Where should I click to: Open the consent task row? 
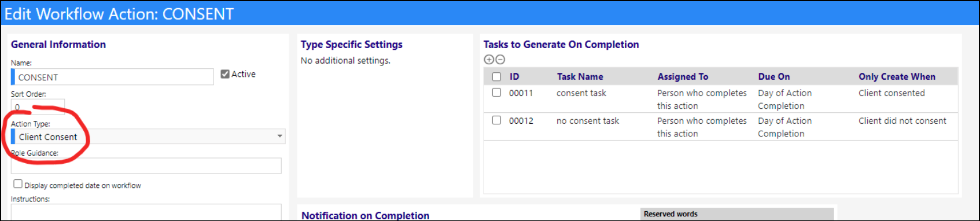pos(721,99)
